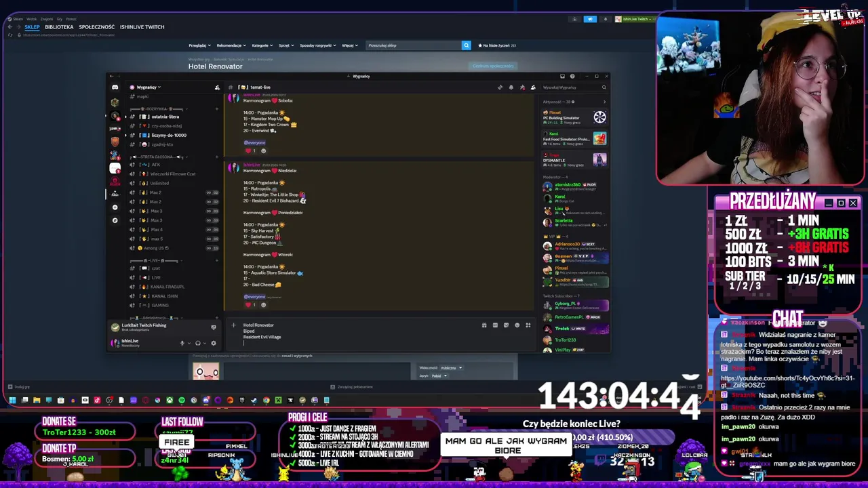Click the plus attach icon in message box
Image resolution: width=868 pixels, height=488 pixels.
click(x=233, y=325)
